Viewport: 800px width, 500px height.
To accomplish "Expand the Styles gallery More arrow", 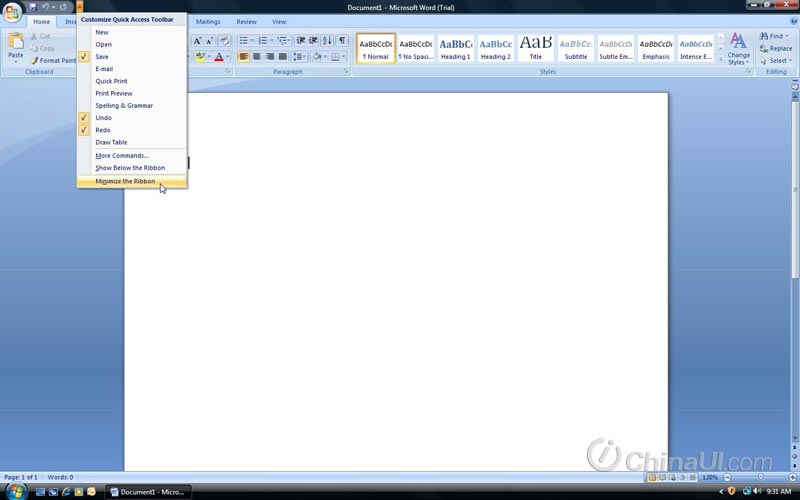I will [720, 58].
